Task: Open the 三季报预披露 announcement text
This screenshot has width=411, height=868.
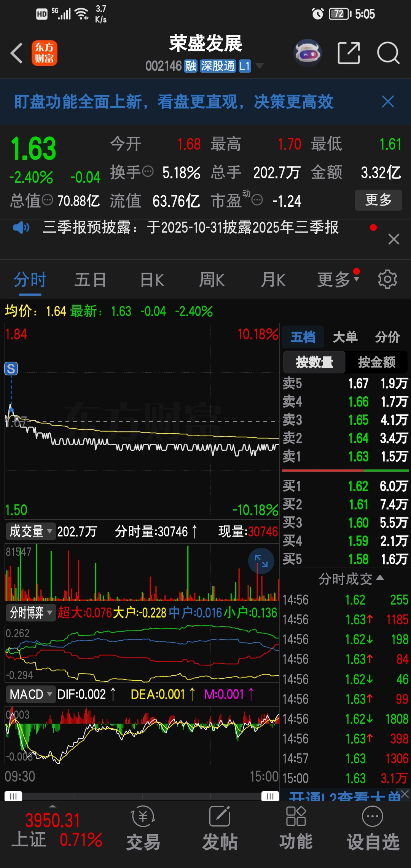Action: 190,227
